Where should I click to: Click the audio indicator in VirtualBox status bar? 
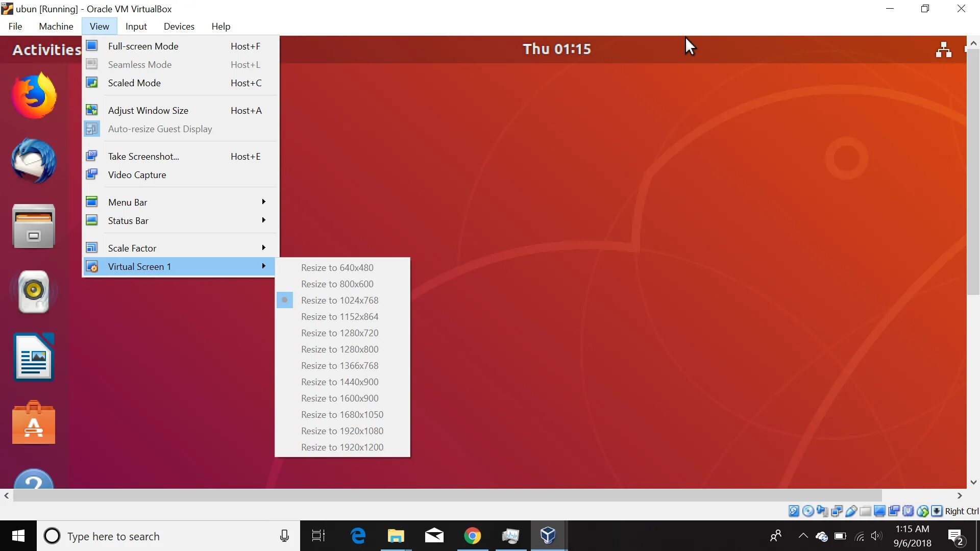coord(822,511)
